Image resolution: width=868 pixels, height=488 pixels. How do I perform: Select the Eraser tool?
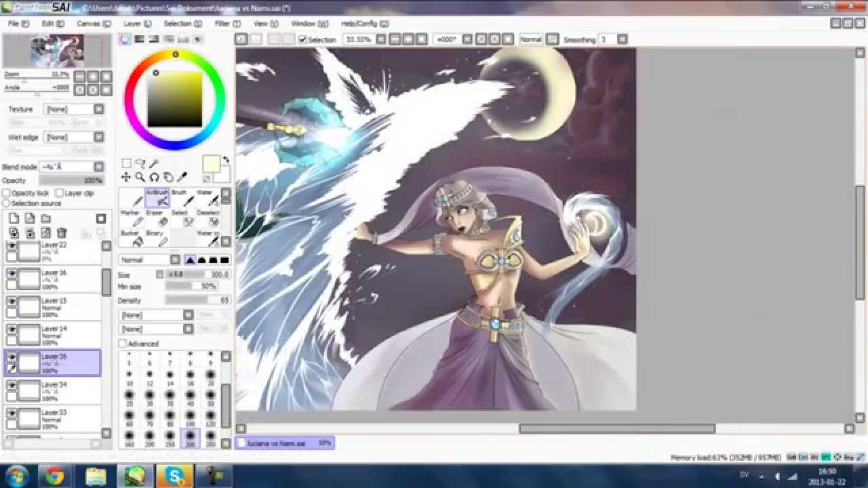(x=157, y=218)
